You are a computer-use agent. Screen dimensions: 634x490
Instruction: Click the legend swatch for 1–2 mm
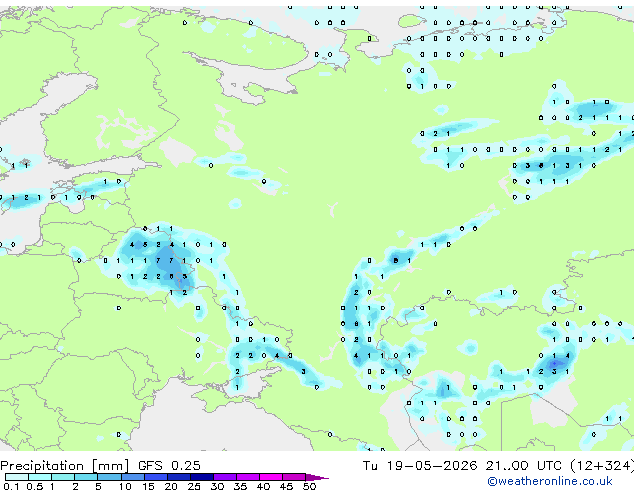[63, 477]
